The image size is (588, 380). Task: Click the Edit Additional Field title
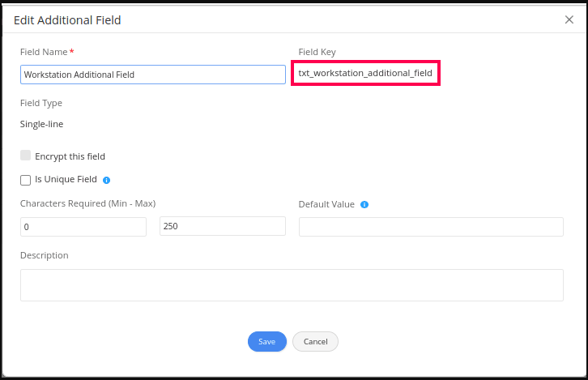pyautogui.click(x=67, y=20)
